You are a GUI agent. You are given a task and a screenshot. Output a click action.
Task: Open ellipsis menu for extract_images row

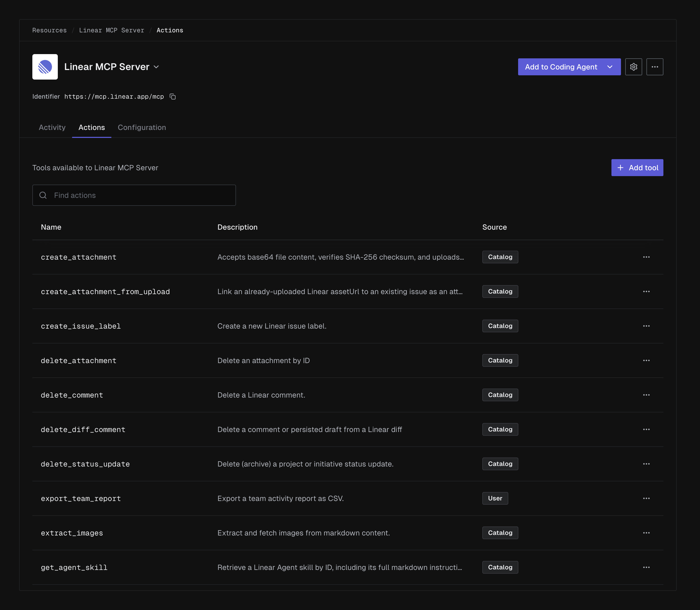pyautogui.click(x=646, y=533)
